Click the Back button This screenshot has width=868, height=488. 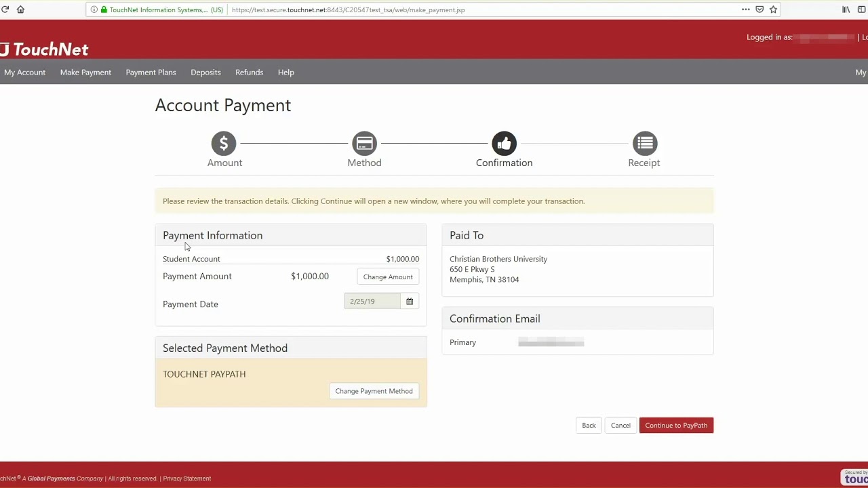coord(589,426)
